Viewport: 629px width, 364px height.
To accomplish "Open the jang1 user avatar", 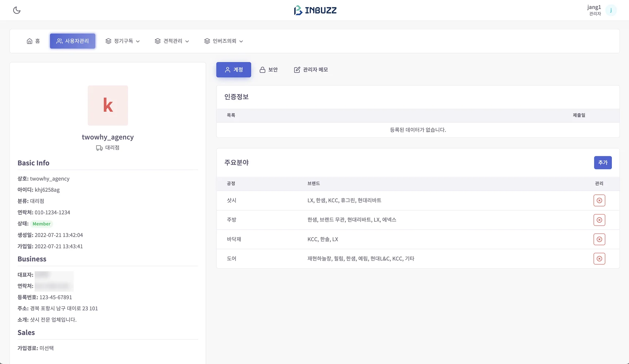I will [611, 10].
